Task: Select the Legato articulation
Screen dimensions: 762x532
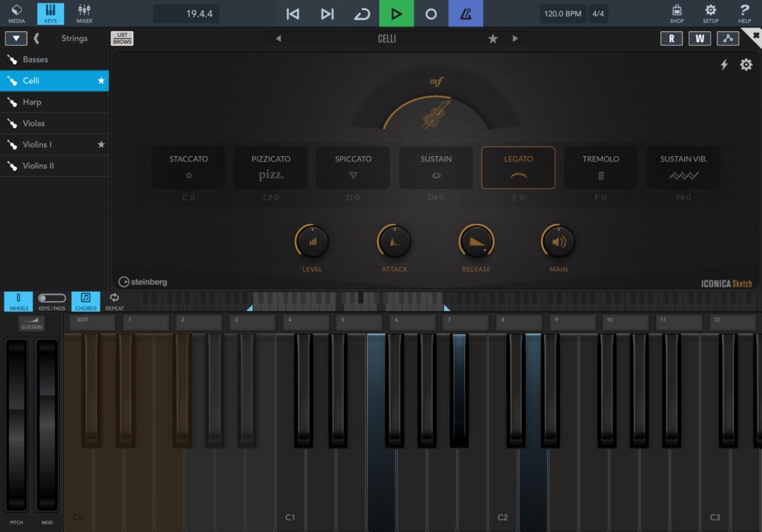Action: [518, 168]
